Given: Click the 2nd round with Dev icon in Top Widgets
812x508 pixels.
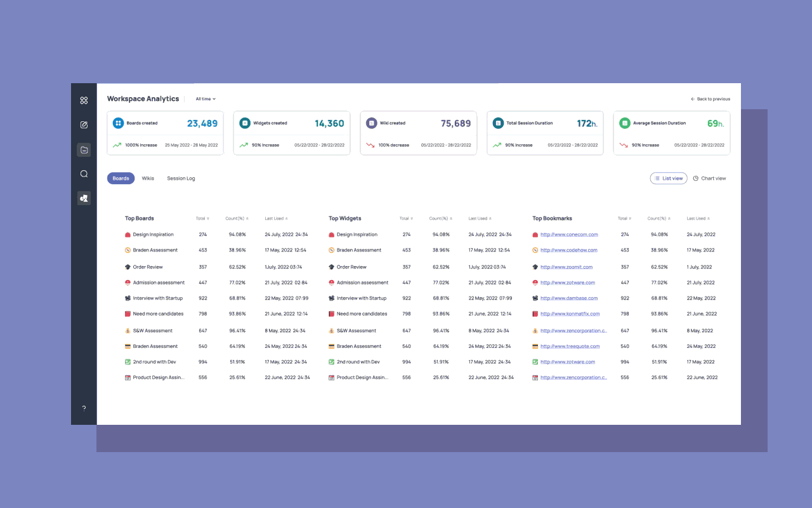Looking at the screenshot, I should 331,362.
